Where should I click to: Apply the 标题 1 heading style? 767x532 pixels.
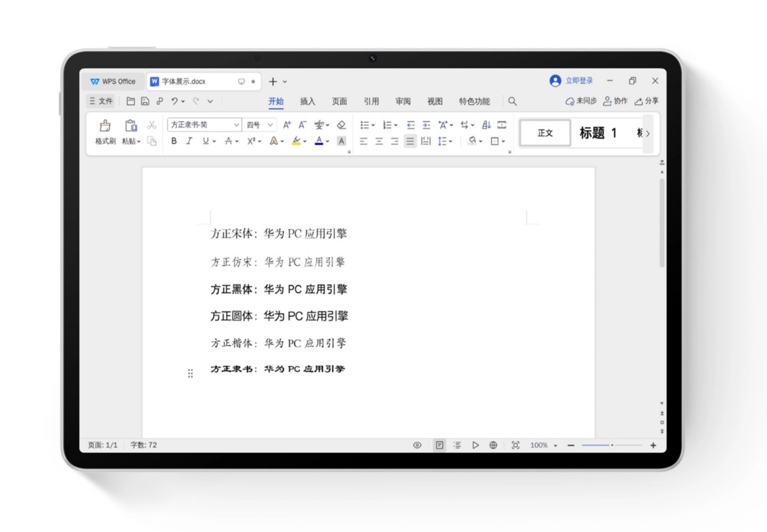[598, 133]
